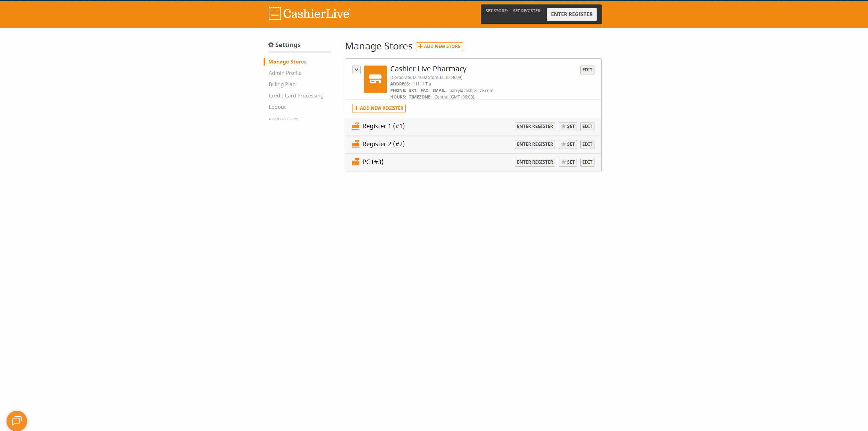Screen dimensions: 868x431
Task: Click Add New Store button
Action: point(439,47)
